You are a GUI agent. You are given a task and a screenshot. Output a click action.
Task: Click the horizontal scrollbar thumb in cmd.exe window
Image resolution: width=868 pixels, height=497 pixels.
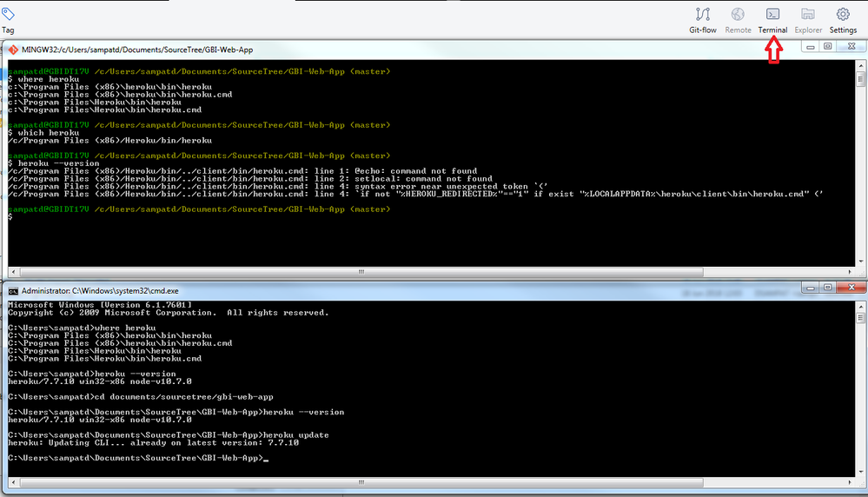[361, 482]
